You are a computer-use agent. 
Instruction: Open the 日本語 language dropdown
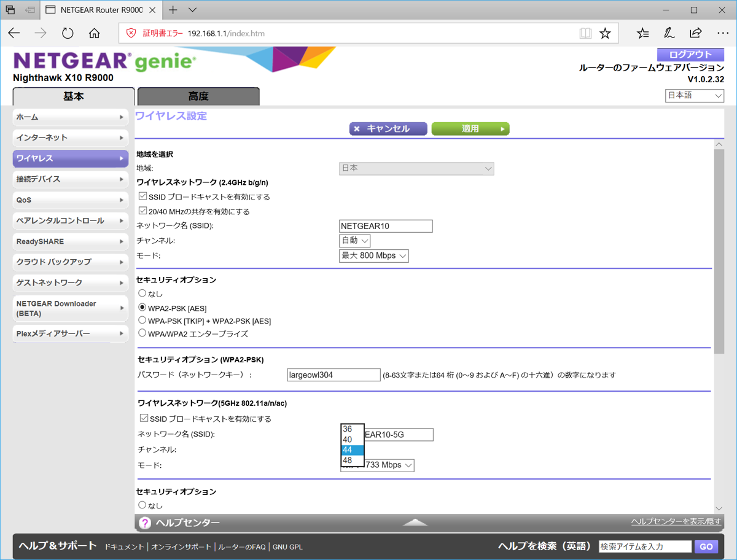[x=694, y=96]
